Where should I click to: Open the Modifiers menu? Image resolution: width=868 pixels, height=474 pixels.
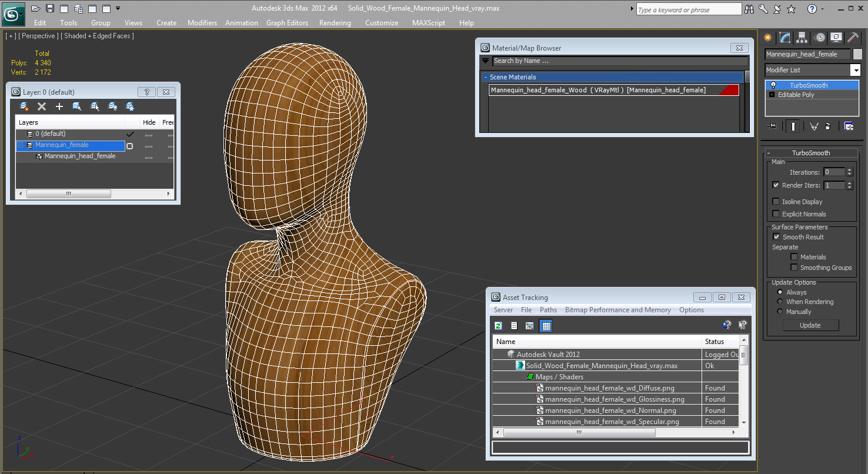click(202, 23)
